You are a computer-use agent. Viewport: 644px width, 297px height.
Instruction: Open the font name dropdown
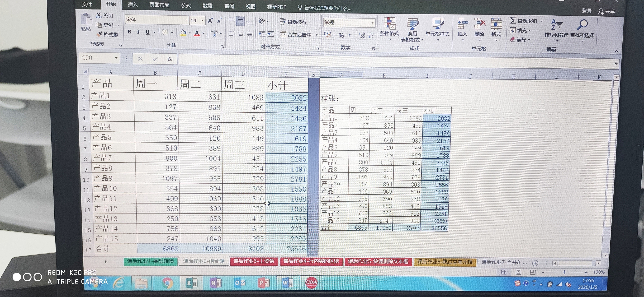coord(186,20)
